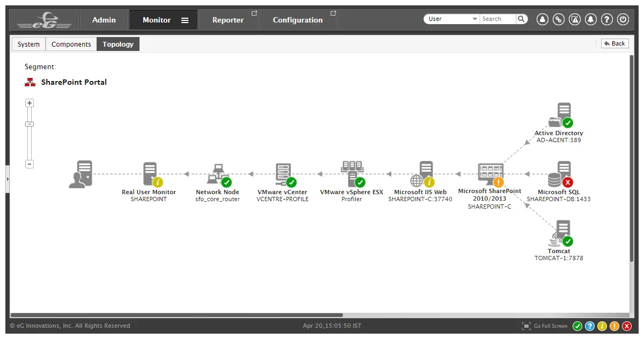Click the zoom in plus button
The width and height of the screenshot is (644, 339).
(x=30, y=103)
